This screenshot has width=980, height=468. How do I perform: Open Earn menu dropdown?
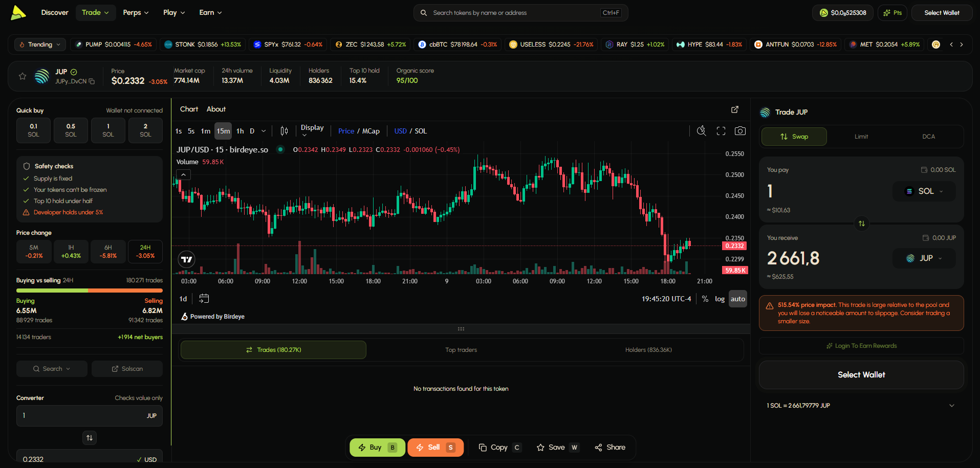click(x=210, y=13)
